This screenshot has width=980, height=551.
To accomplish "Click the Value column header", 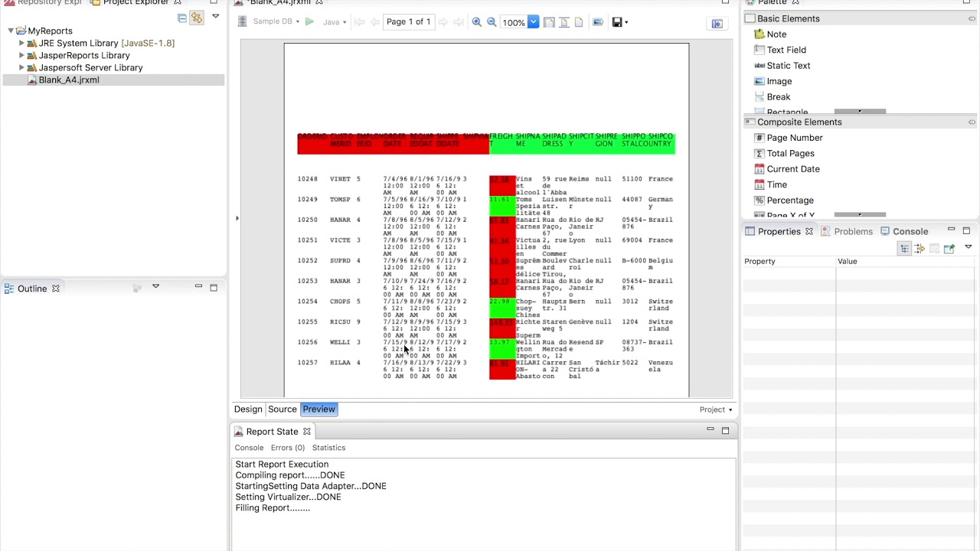I will click(906, 262).
